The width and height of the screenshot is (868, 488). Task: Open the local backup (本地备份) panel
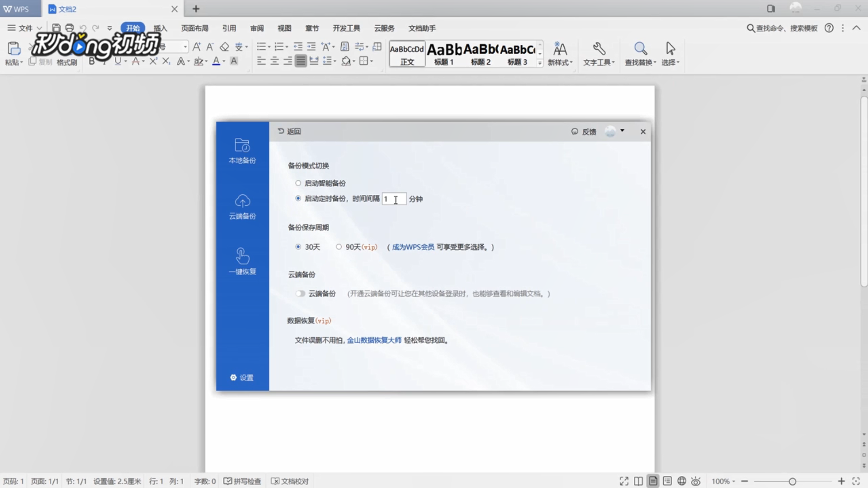pos(242,150)
